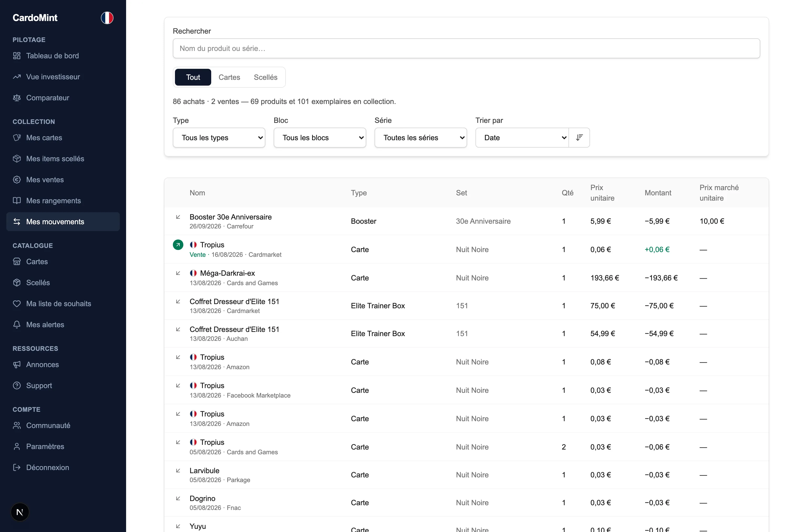Choose sort field in Trier par dropdown
The image size is (807, 532).
pos(522,137)
